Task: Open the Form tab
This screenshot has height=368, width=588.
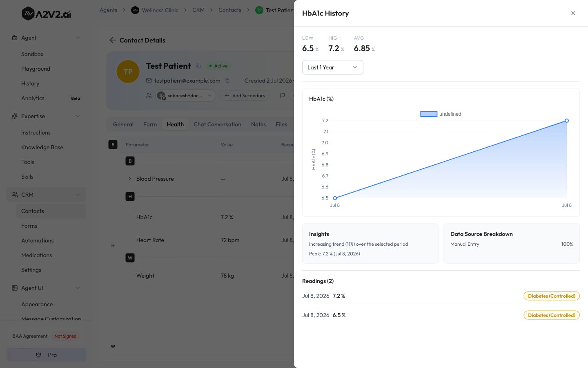Action: [x=150, y=124]
